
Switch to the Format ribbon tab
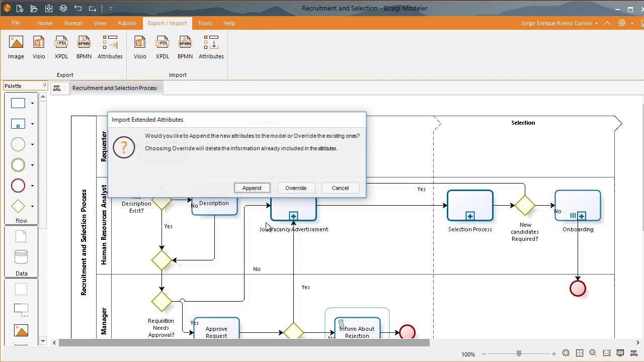pyautogui.click(x=73, y=23)
